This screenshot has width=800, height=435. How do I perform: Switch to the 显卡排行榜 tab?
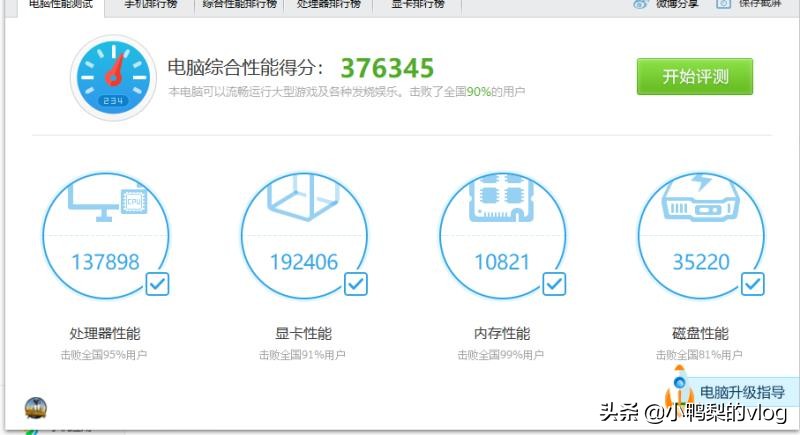pyautogui.click(x=417, y=5)
